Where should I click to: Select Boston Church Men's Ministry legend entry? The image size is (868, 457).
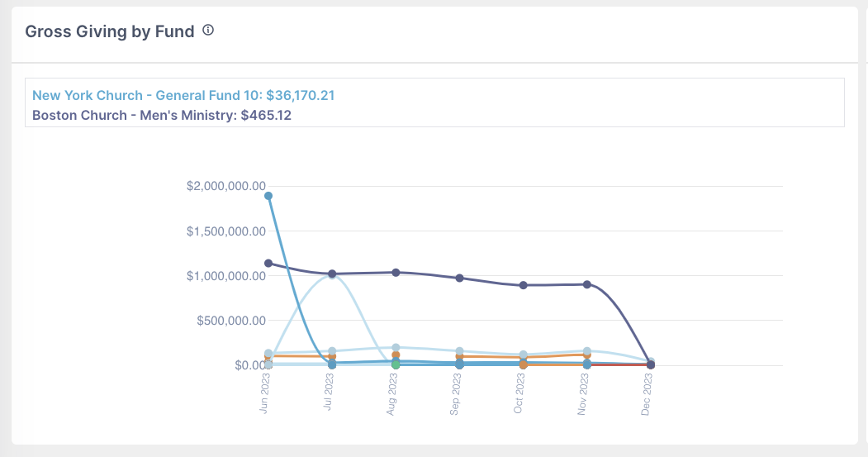point(161,115)
